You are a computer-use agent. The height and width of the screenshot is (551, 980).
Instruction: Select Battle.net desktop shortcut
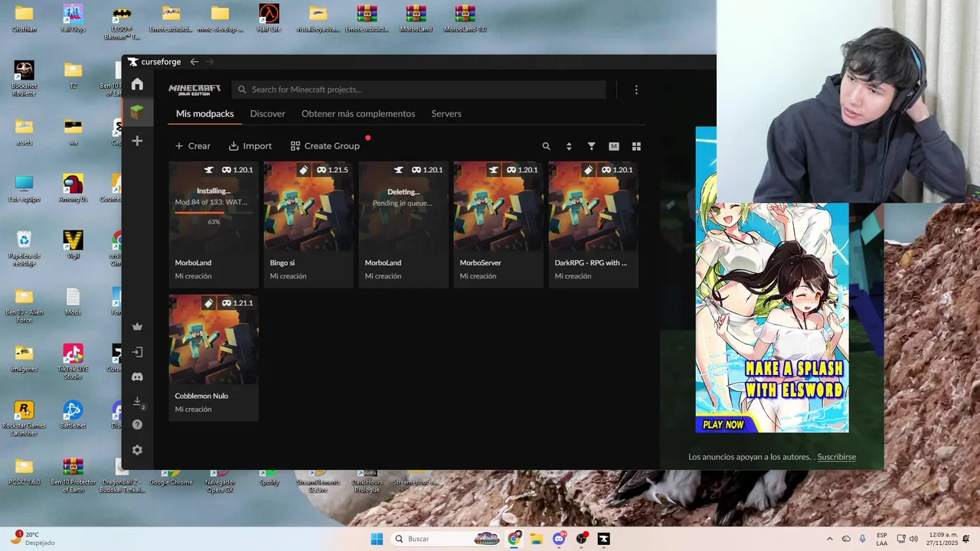[x=73, y=415]
